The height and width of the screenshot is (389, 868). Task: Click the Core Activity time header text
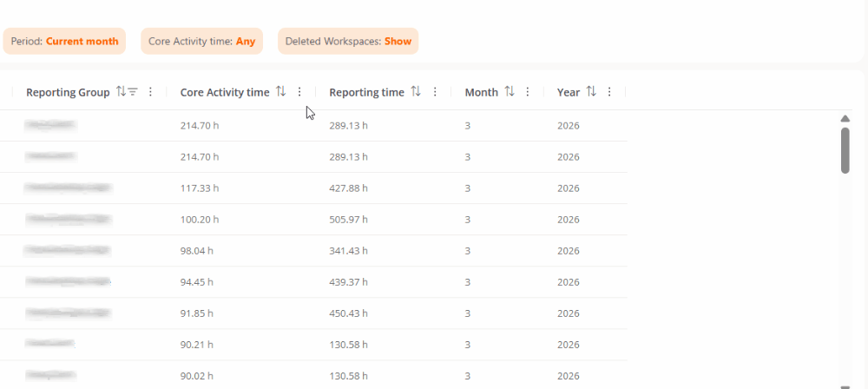pyautogui.click(x=224, y=92)
